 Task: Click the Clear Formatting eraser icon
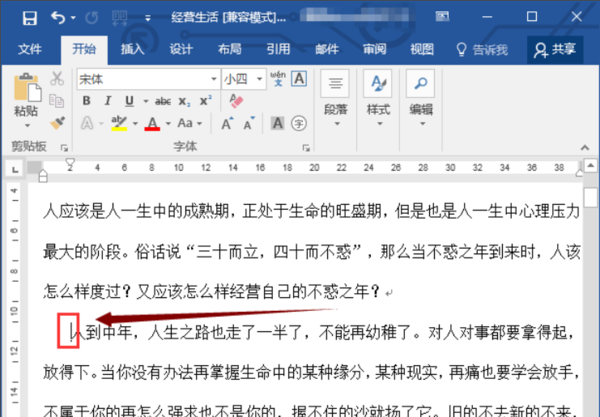[236, 101]
